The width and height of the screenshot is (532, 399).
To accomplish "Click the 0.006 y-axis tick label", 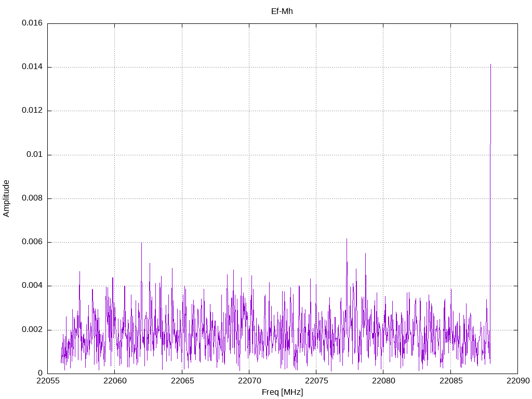I will point(32,242).
